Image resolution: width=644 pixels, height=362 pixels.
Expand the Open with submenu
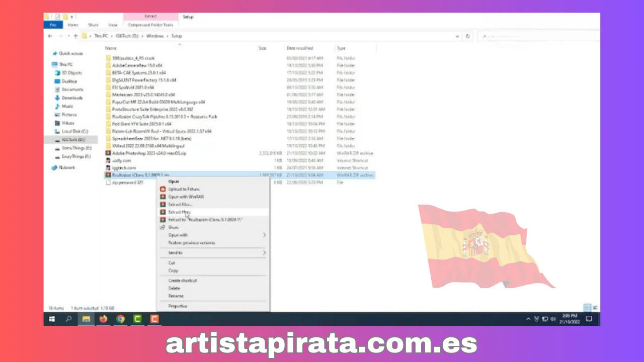point(264,235)
